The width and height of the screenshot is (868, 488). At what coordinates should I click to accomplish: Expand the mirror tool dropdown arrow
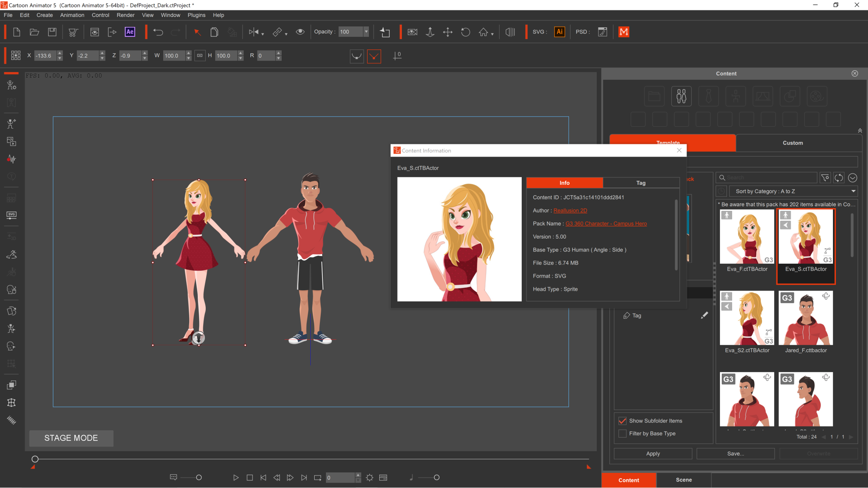tap(263, 34)
